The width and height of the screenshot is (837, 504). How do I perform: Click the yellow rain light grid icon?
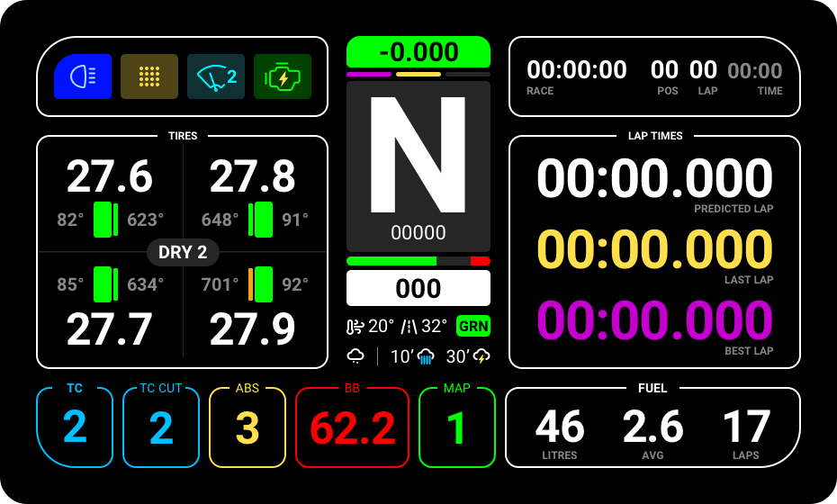[x=149, y=76]
